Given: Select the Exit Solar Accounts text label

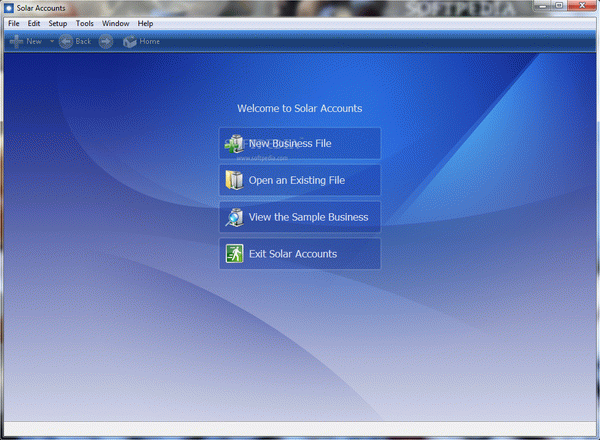Looking at the screenshot, I should 293,254.
